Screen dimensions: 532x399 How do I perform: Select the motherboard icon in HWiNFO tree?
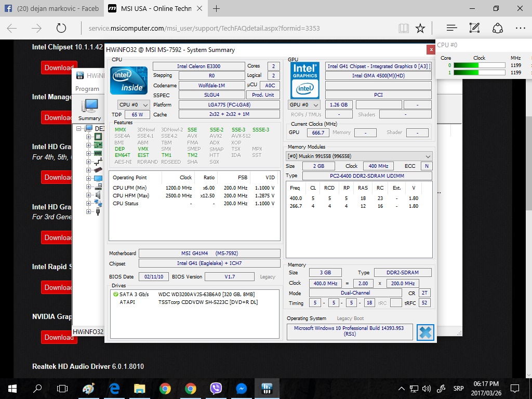98,145
